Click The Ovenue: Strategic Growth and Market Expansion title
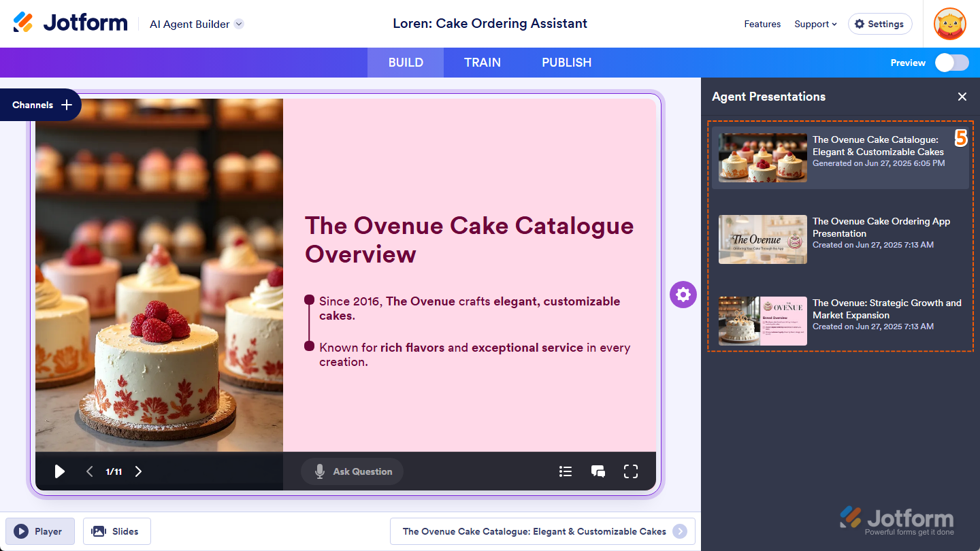 (x=887, y=309)
